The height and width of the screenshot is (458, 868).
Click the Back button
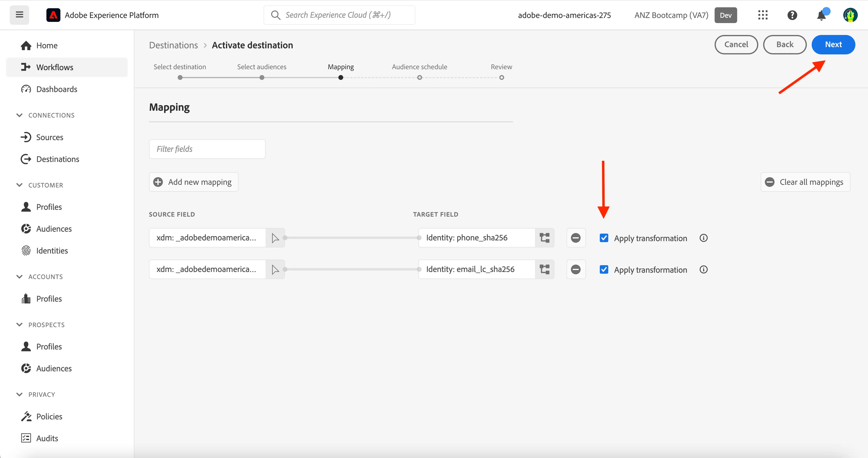coord(785,44)
